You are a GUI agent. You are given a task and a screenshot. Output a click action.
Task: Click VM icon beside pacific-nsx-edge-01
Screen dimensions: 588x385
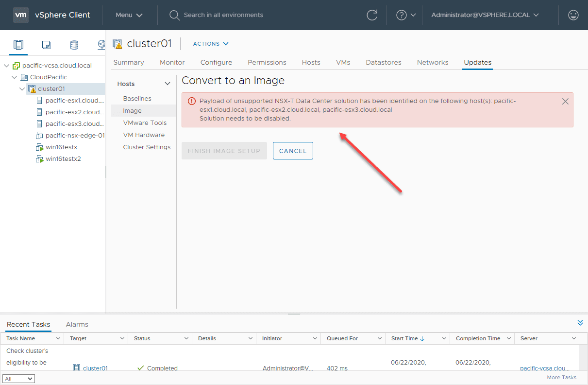click(40, 136)
